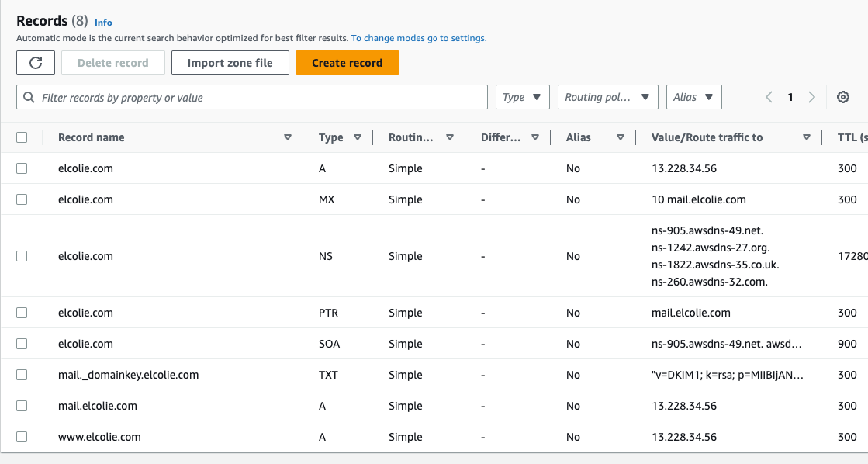The width and height of the screenshot is (868, 464).
Task: Sort by Type column arrow
Action: [x=358, y=137]
